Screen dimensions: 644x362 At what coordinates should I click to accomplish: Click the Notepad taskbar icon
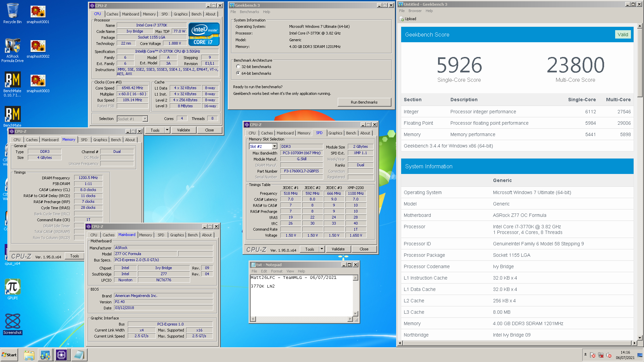click(79, 355)
